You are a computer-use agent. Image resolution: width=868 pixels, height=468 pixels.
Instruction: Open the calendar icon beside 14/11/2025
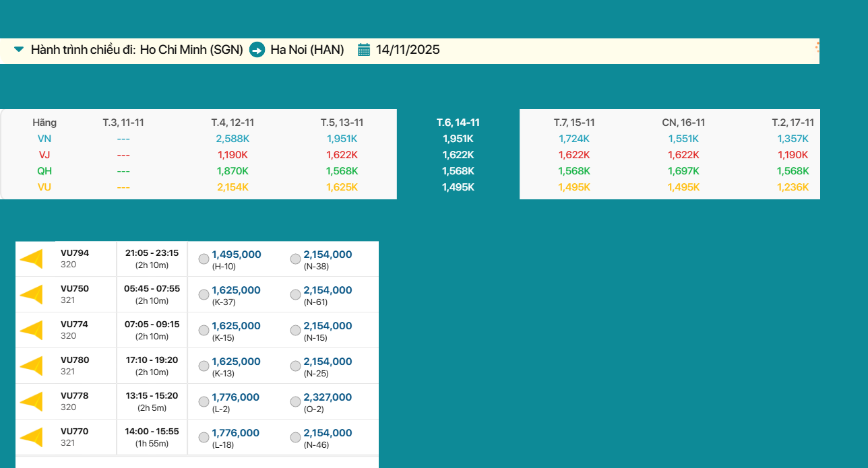tap(364, 50)
